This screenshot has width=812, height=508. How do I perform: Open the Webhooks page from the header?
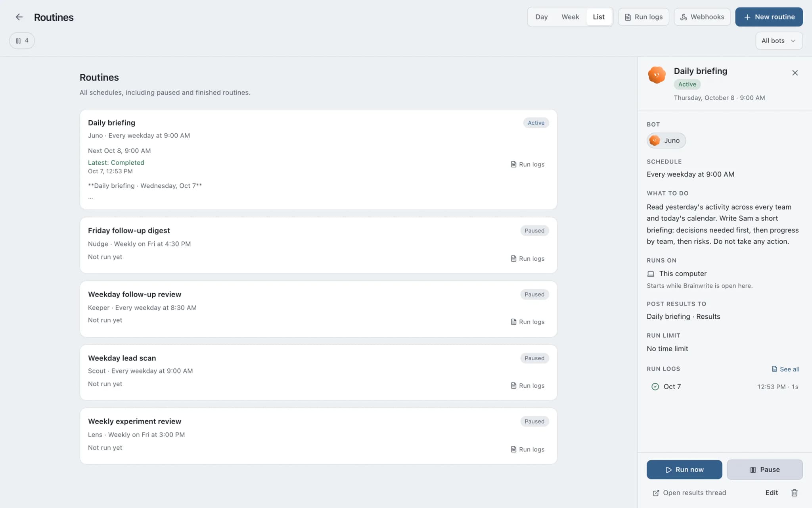coord(702,17)
